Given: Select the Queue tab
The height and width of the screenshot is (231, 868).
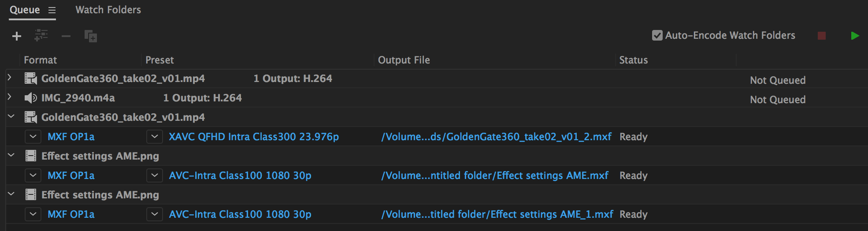Looking at the screenshot, I should pos(25,10).
